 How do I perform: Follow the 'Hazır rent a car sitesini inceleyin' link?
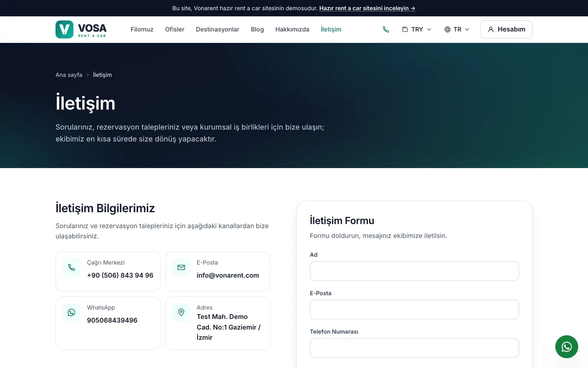367,8
